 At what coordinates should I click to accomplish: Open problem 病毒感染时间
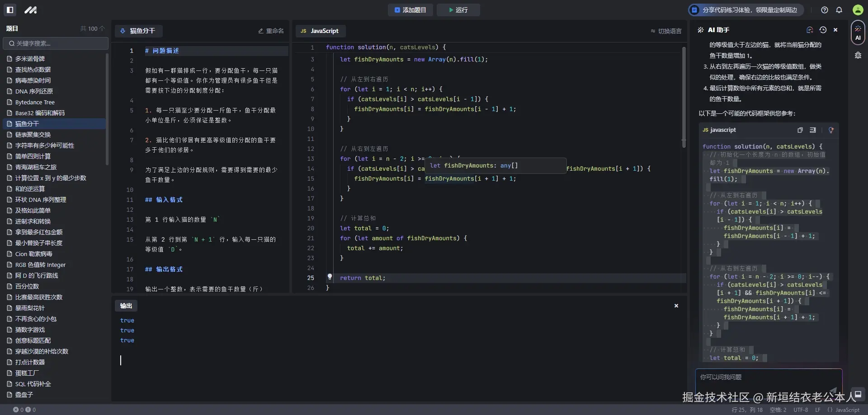coord(54,80)
